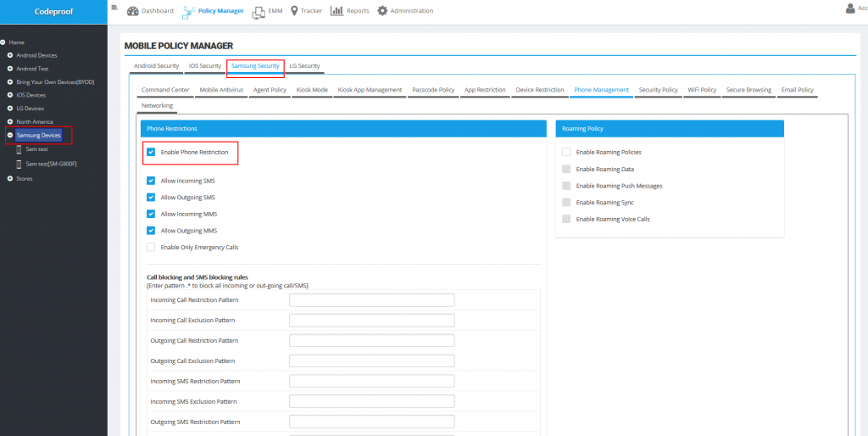
Task: Toggle Allow Incoming MMS checkbox
Action: (151, 214)
